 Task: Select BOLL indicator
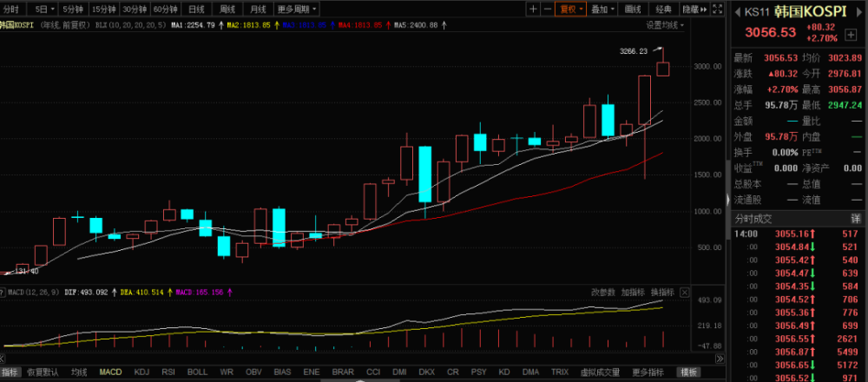[197, 372]
